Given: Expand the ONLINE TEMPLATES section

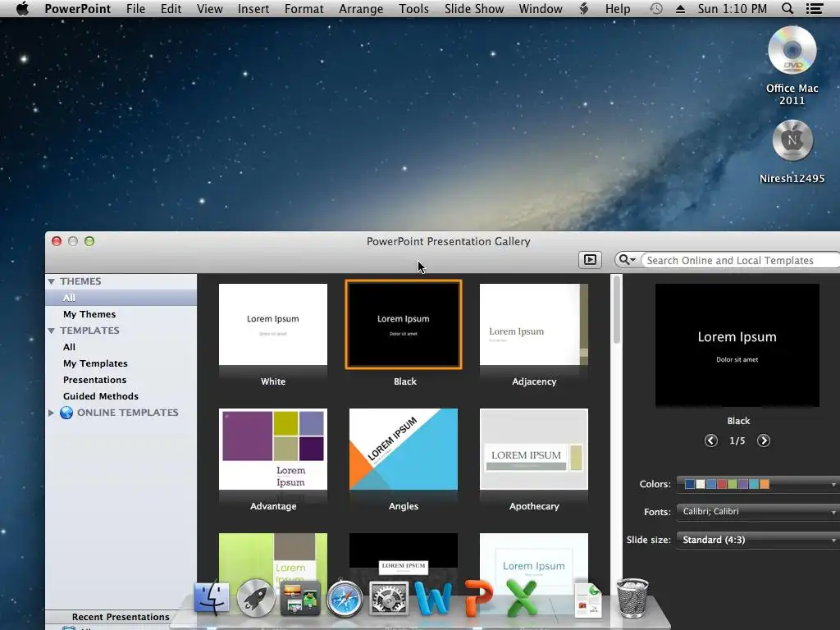Looking at the screenshot, I should 52,413.
